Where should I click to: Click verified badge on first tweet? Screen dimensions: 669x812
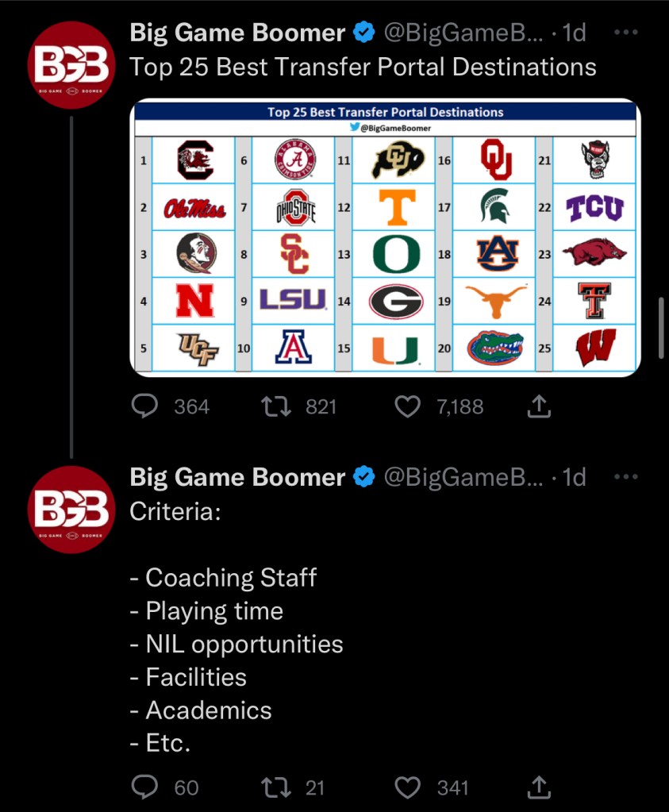point(364,33)
